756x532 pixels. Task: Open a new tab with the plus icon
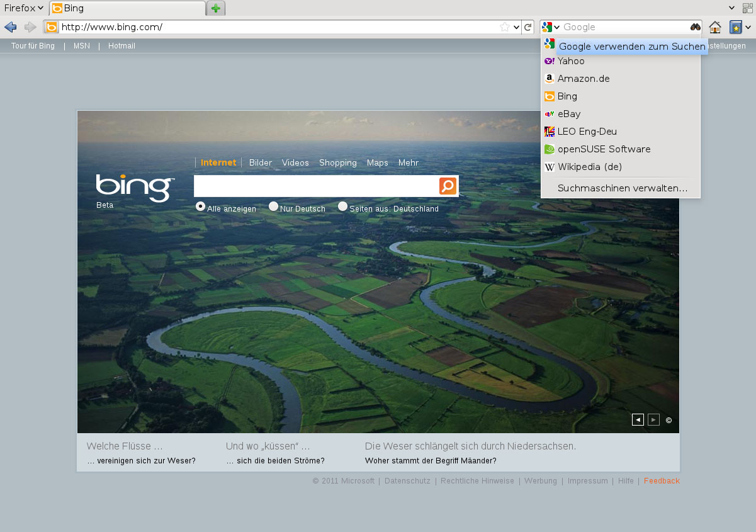pyautogui.click(x=215, y=8)
